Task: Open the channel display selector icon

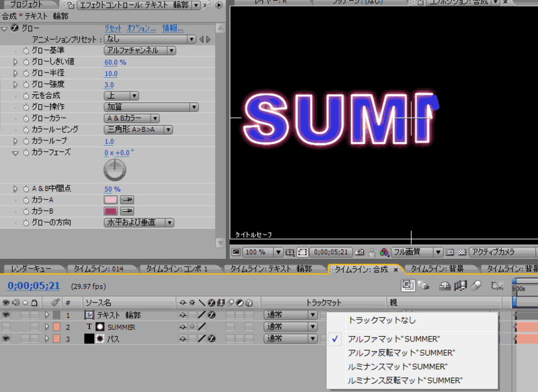Action: [x=383, y=251]
